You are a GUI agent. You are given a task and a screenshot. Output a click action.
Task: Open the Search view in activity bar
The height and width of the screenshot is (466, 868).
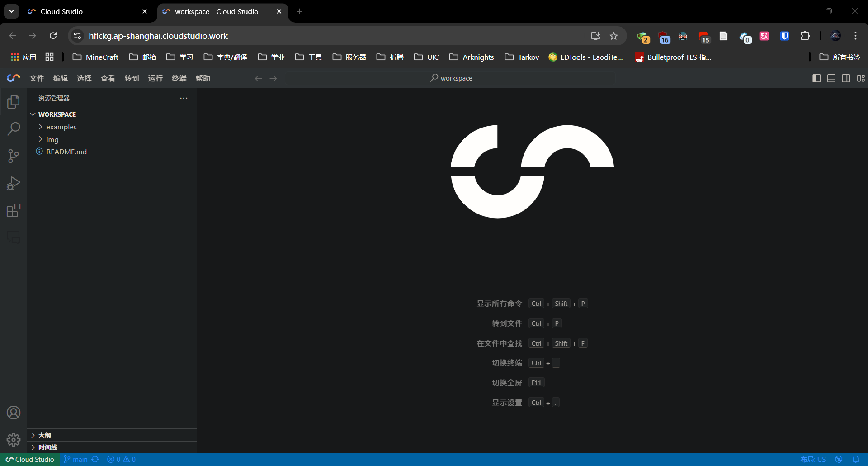pos(14,129)
